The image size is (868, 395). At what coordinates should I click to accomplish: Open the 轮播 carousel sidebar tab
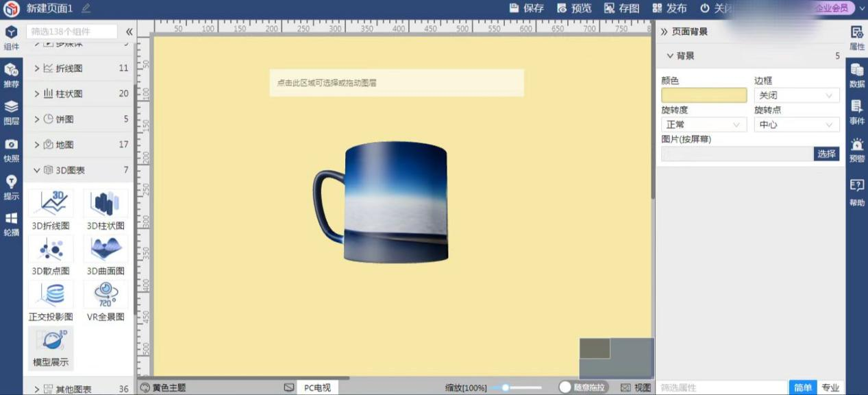(x=11, y=224)
